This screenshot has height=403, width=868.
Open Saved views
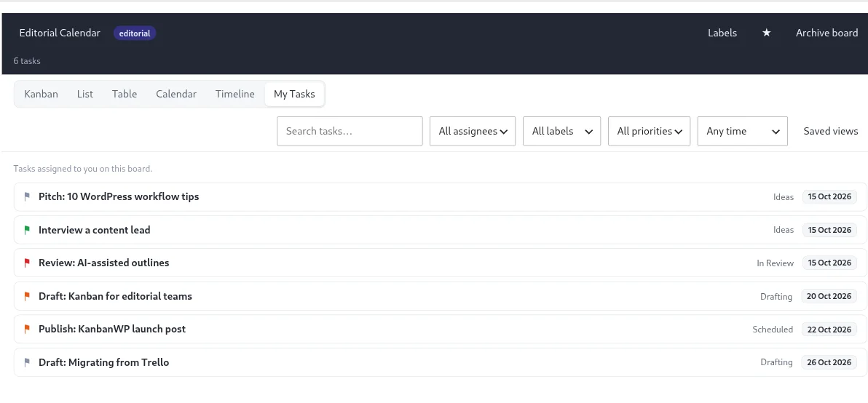point(831,131)
